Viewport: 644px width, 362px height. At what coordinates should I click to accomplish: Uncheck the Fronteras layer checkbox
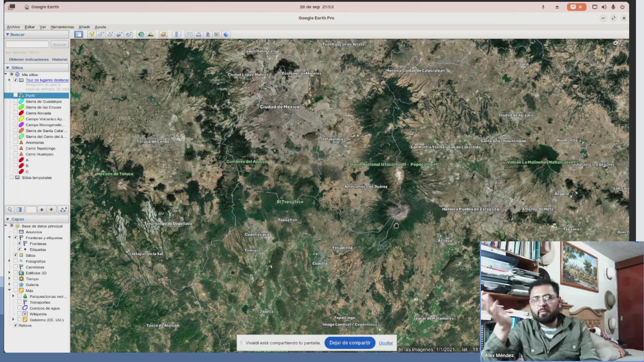tap(19, 243)
